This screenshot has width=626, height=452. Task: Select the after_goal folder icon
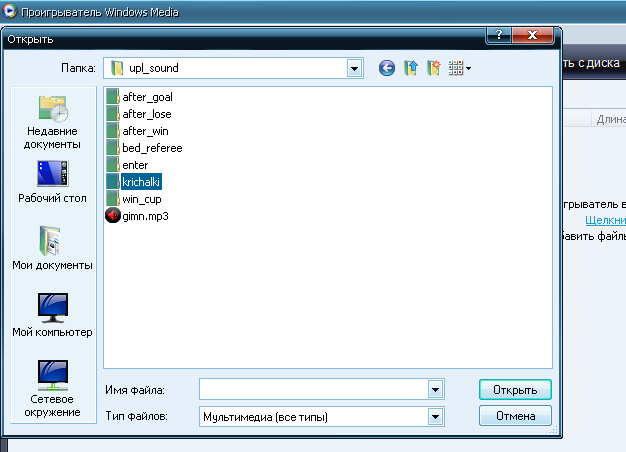point(113,97)
